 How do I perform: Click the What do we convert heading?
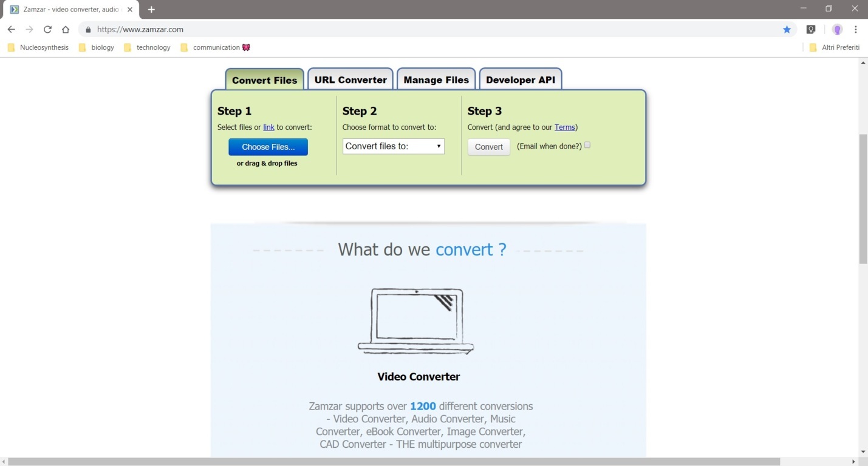click(422, 249)
